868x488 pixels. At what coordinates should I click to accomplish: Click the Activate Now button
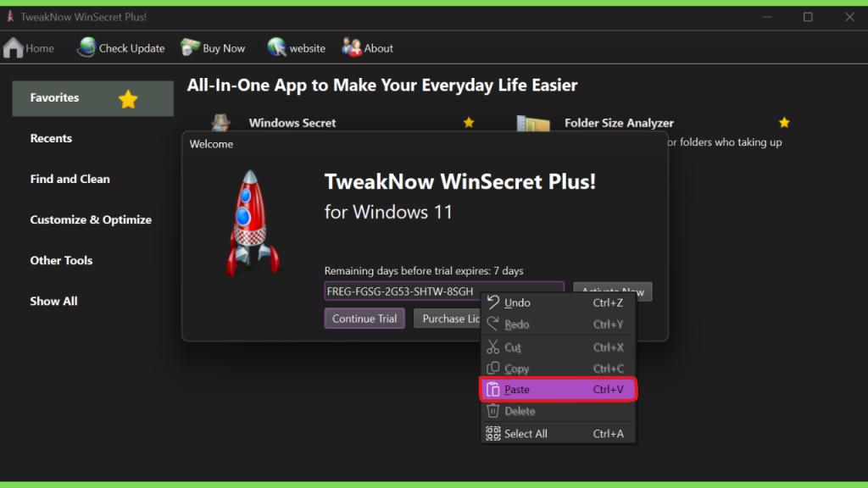point(613,291)
